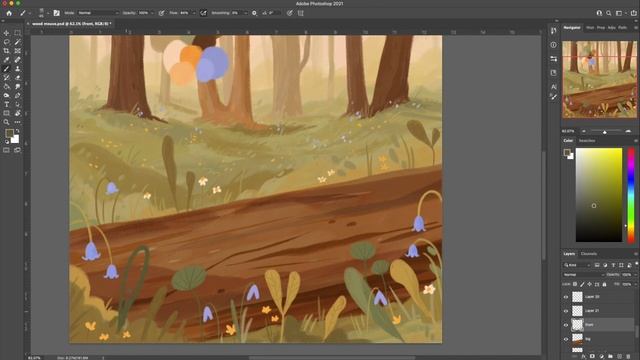The height and width of the screenshot is (360, 640).
Task: Open the Opacity slider arrow in options bar
Action: 152,13
